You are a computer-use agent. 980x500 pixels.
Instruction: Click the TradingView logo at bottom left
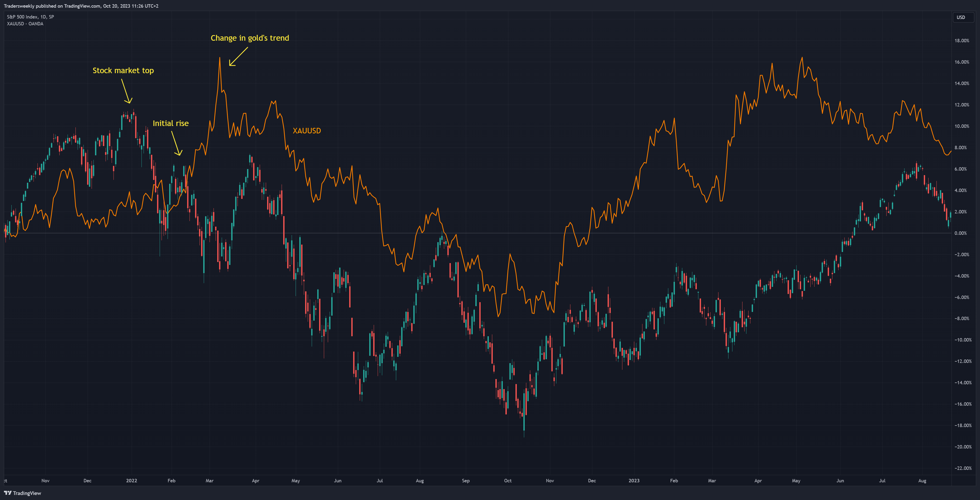22,493
